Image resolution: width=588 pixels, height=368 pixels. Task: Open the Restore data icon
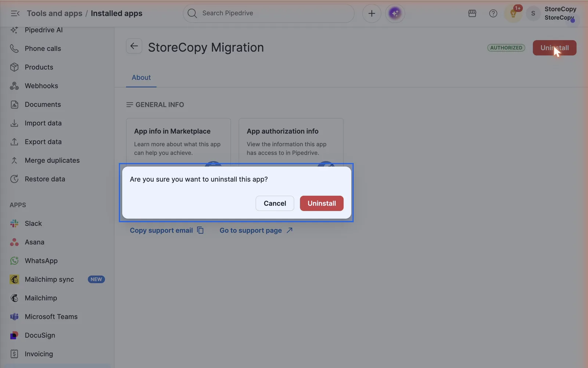point(14,179)
